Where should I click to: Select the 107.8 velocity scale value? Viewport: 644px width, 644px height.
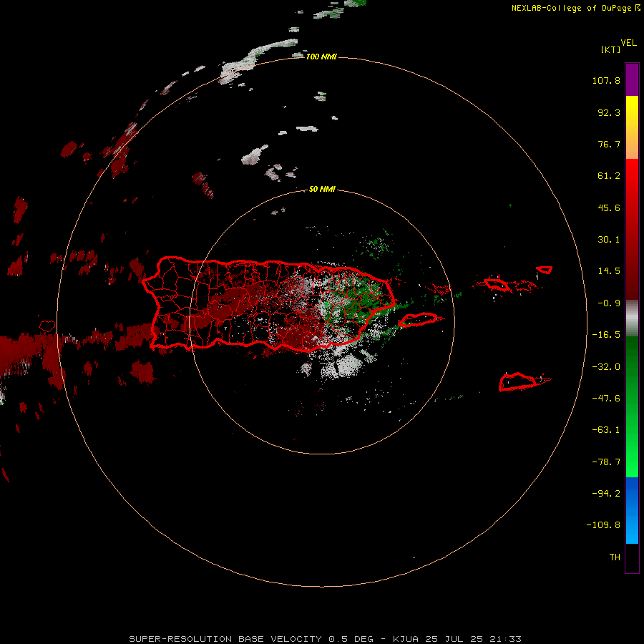[x=606, y=80]
